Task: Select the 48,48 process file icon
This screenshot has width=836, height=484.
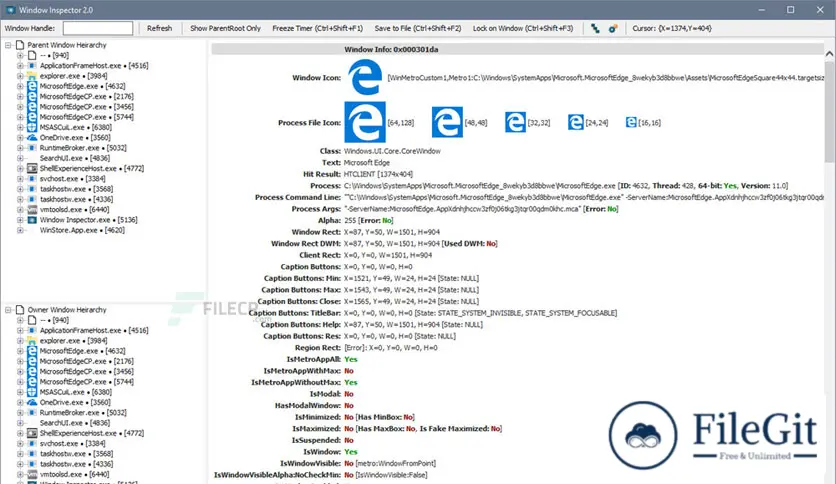Action: 447,122
